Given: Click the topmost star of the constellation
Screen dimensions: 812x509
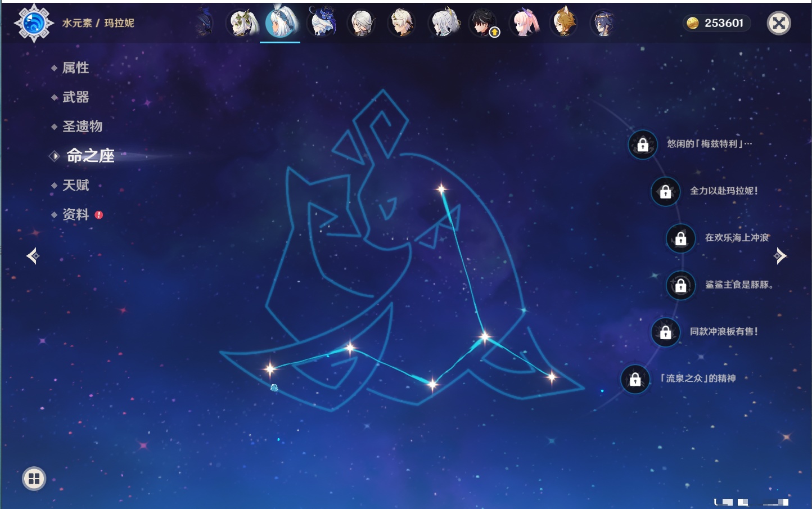Looking at the screenshot, I should 441,189.
